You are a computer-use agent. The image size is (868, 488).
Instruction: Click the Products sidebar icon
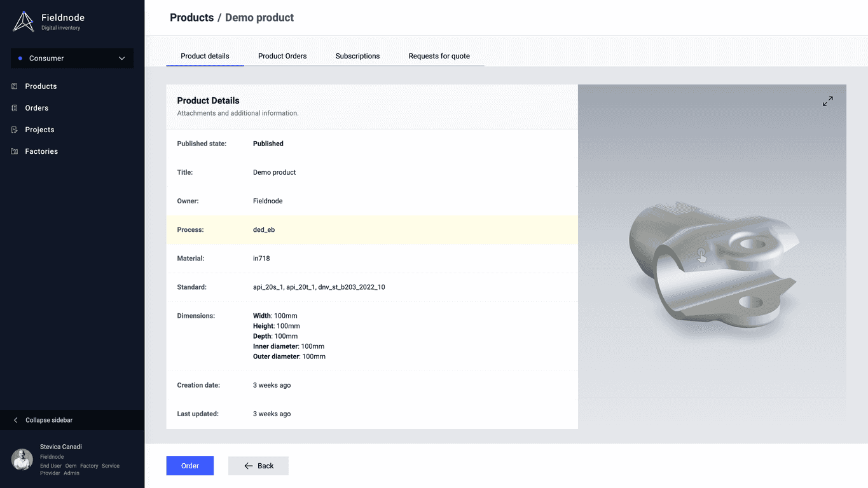point(15,86)
